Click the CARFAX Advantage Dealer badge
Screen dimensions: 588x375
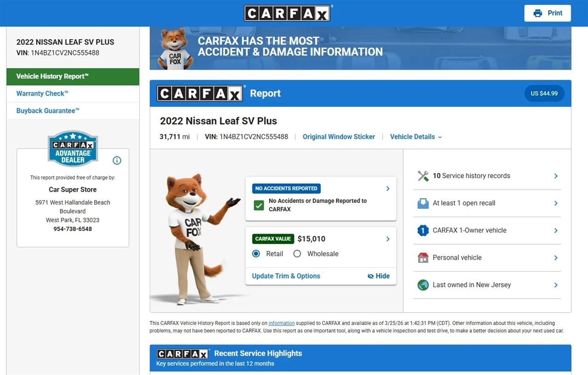pos(73,149)
